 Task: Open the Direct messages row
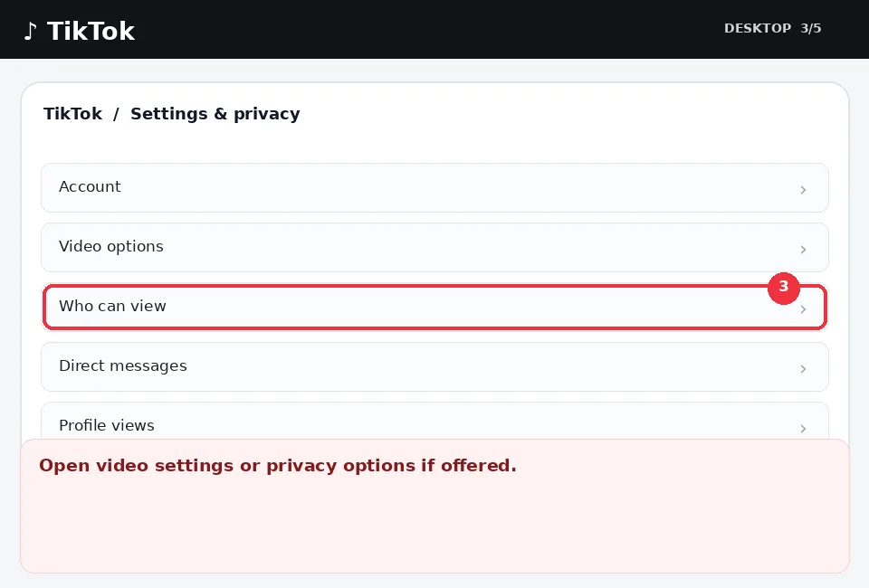pos(434,367)
